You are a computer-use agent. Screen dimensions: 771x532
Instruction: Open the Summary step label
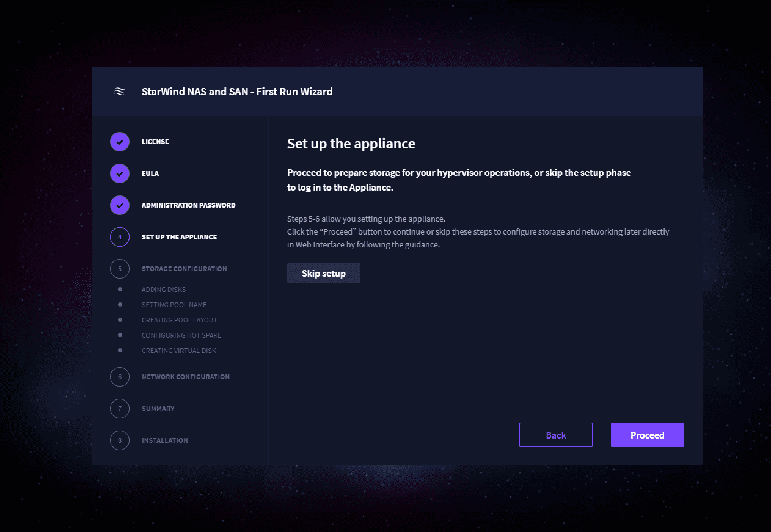[x=158, y=409]
